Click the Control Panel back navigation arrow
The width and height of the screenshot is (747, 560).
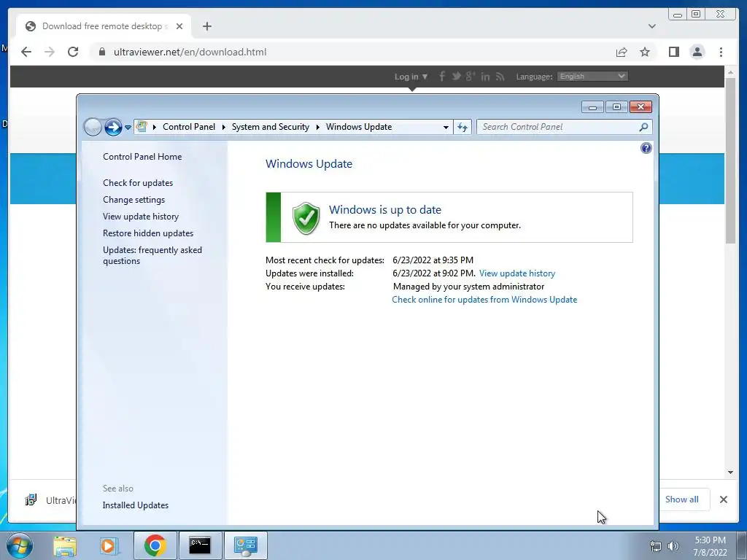click(x=93, y=127)
